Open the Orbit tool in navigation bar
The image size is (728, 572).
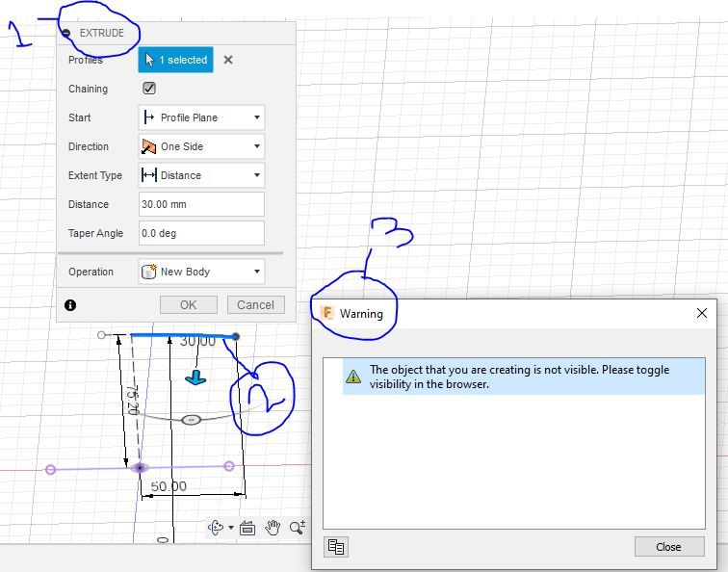[x=216, y=528]
